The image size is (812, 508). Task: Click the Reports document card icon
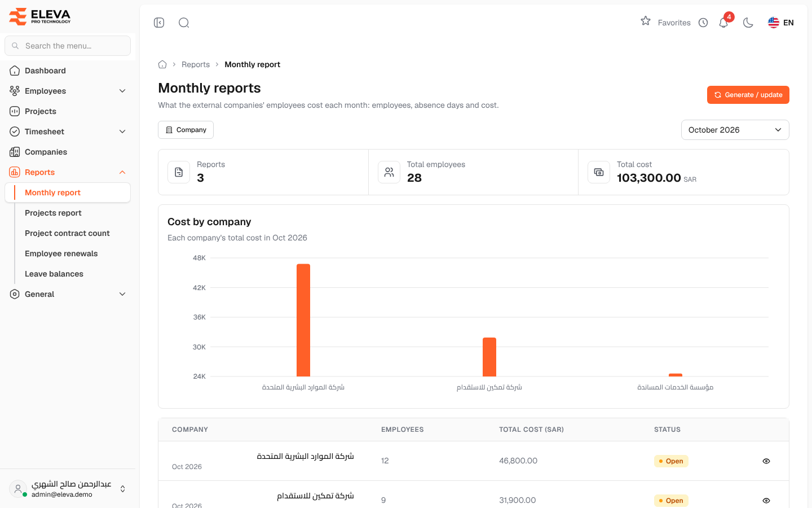point(179,172)
